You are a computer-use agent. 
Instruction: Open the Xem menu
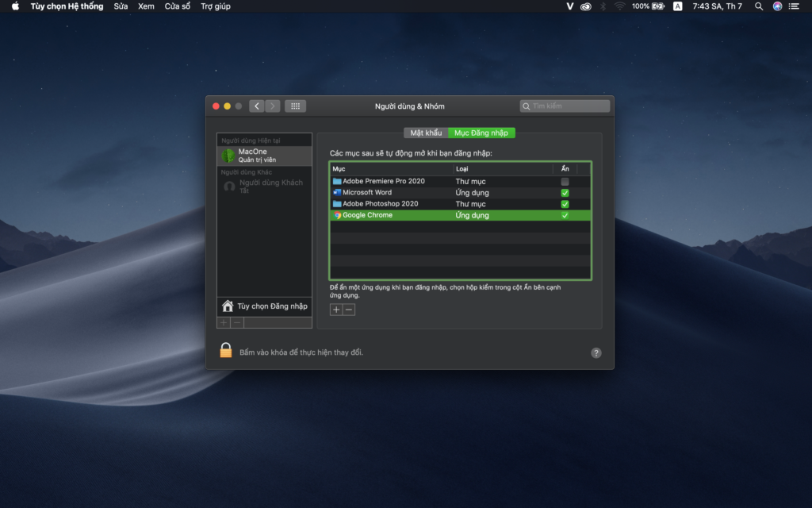[x=146, y=6]
